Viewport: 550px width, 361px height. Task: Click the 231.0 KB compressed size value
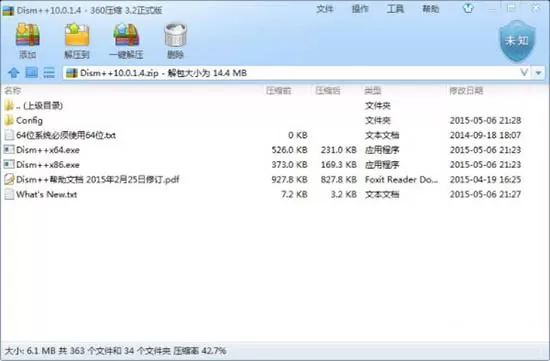[x=338, y=150]
